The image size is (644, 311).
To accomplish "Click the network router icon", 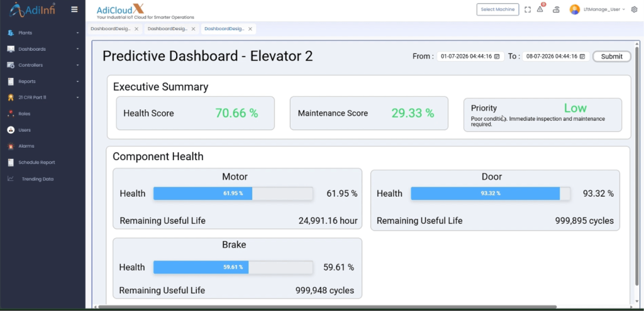I will click(556, 9).
